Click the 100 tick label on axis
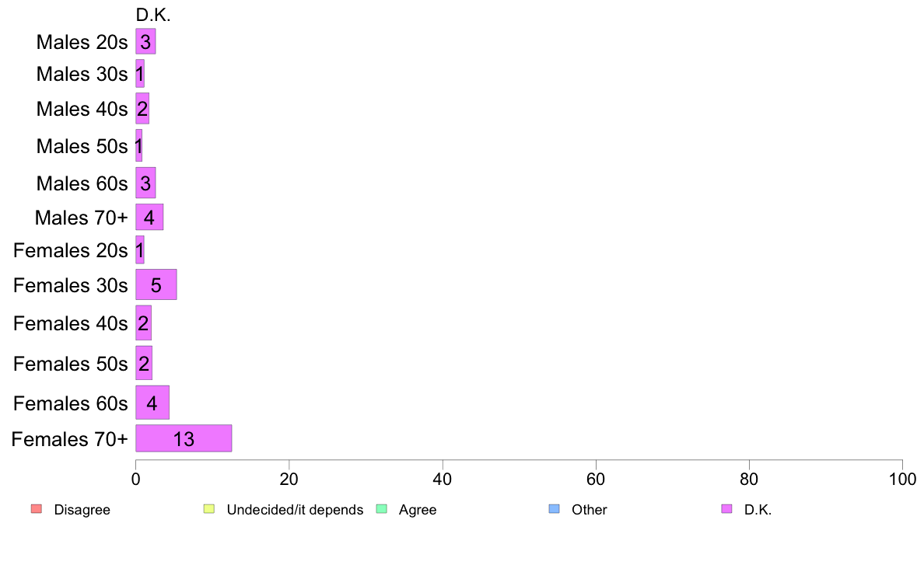 point(902,480)
